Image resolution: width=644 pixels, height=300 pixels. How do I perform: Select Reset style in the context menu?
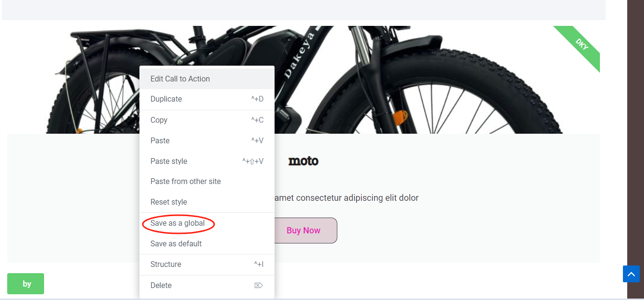(x=169, y=202)
